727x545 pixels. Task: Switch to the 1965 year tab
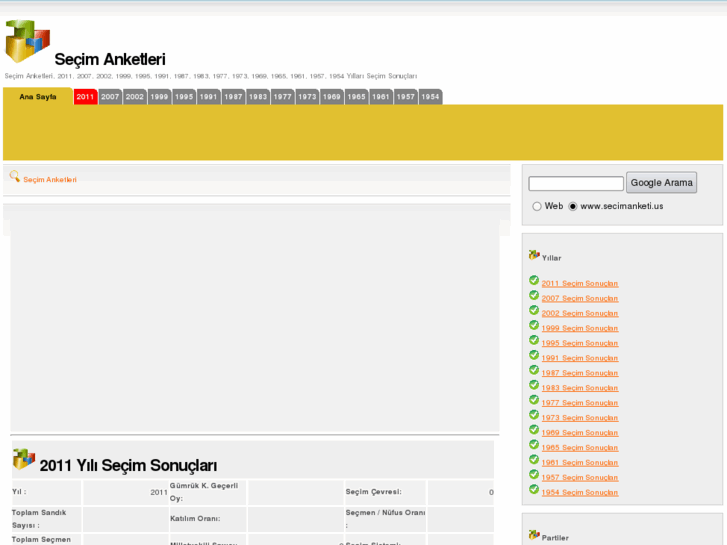(356, 96)
